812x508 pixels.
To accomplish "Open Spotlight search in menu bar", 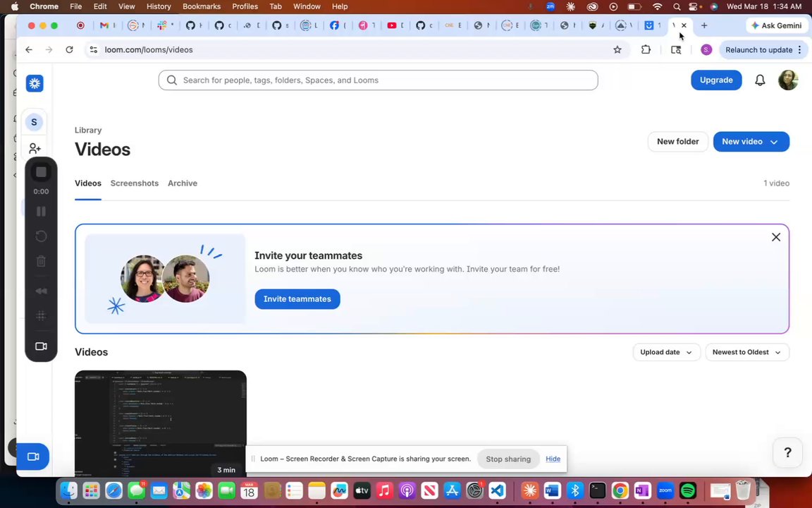I will click(x=677, y=7).
